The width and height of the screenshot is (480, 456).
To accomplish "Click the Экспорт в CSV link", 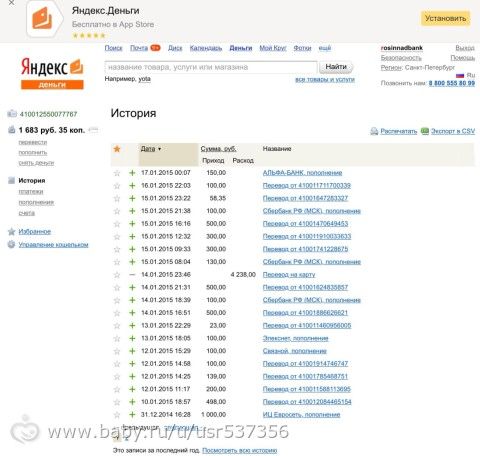I will pos(453,131).
